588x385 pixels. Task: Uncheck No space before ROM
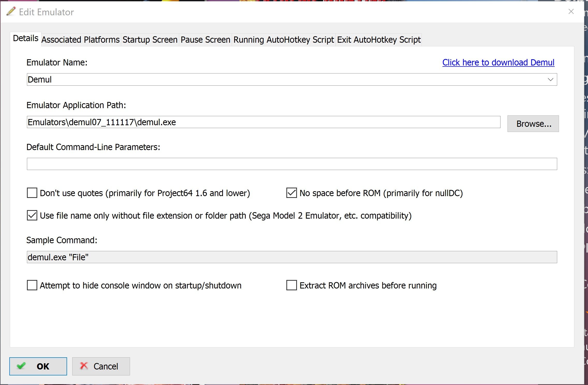[291, 193]
